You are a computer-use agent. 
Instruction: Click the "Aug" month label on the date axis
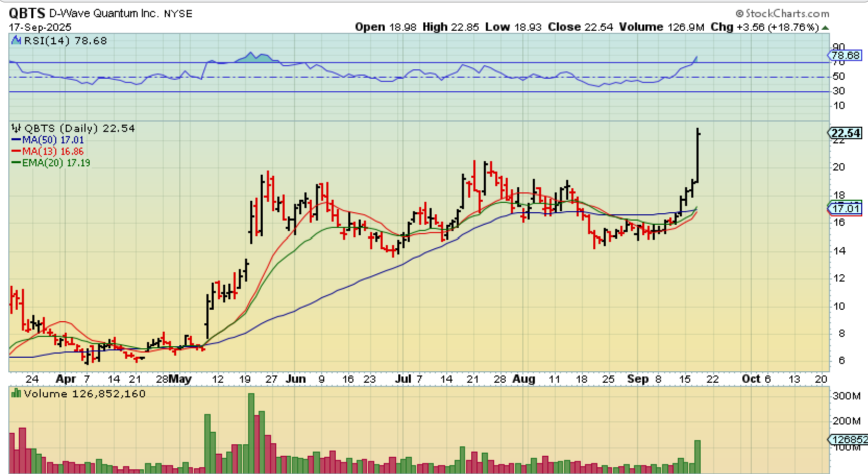pyautogui.click(x=524, y=379)
